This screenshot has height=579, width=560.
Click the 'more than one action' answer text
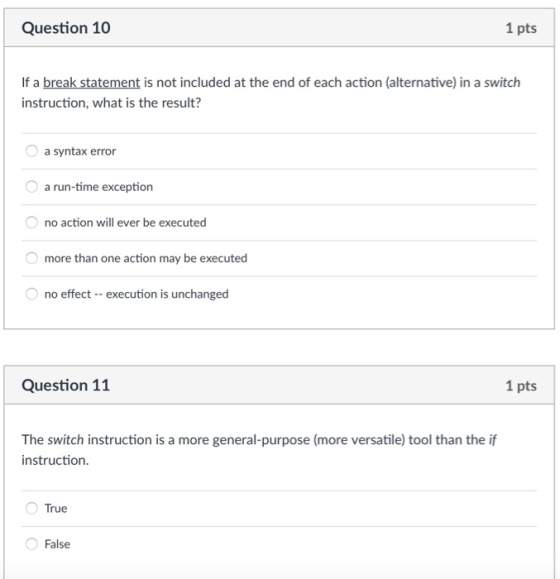click(146, 258)
